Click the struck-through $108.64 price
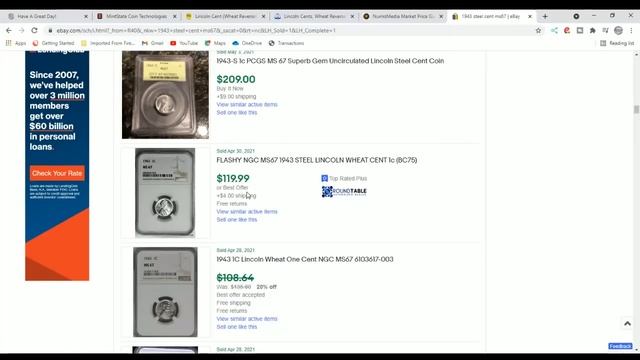The image size is (640, 360). [235, 278]
